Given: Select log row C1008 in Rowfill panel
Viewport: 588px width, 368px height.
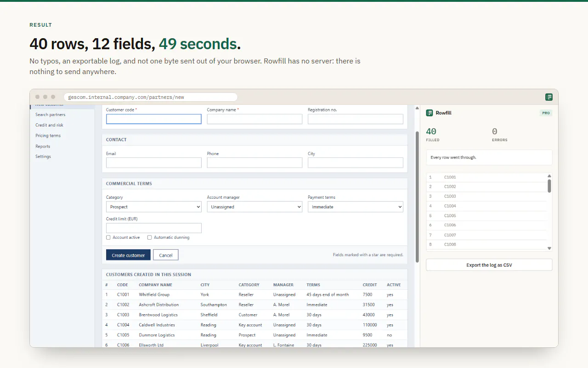Looking at the screenshot, I should coord(487,245).
